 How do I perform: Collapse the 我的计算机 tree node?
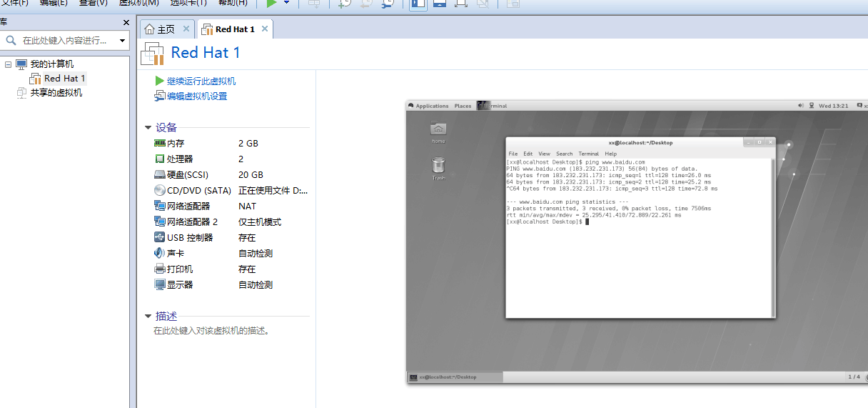[x=8, y=64]
